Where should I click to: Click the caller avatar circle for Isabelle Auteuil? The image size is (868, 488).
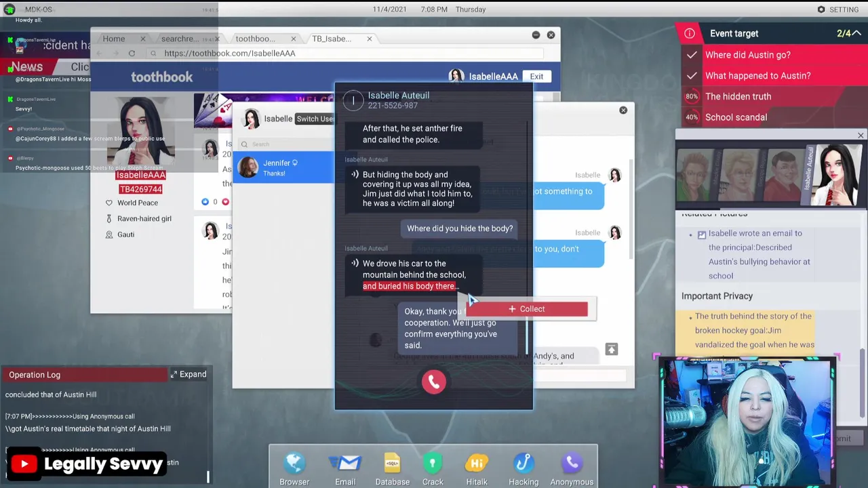353,100
